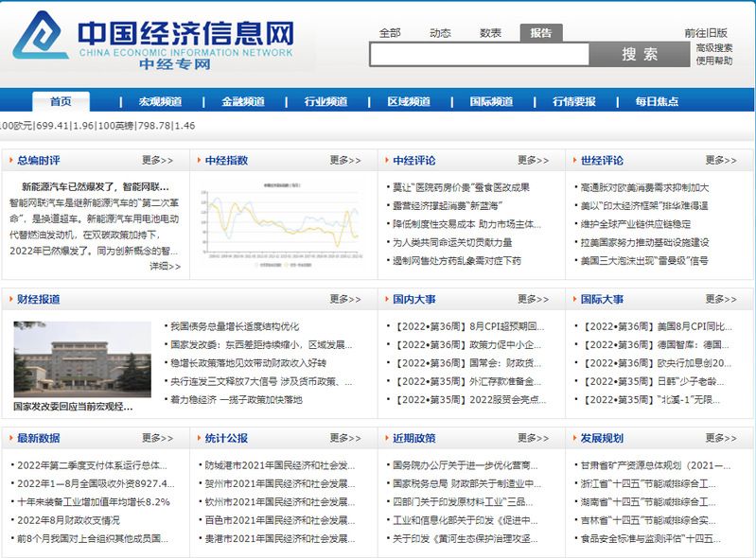Open the 财经报道 building photo thumbnail
This screenshot has width=756, height=558.
coord(82,359)
